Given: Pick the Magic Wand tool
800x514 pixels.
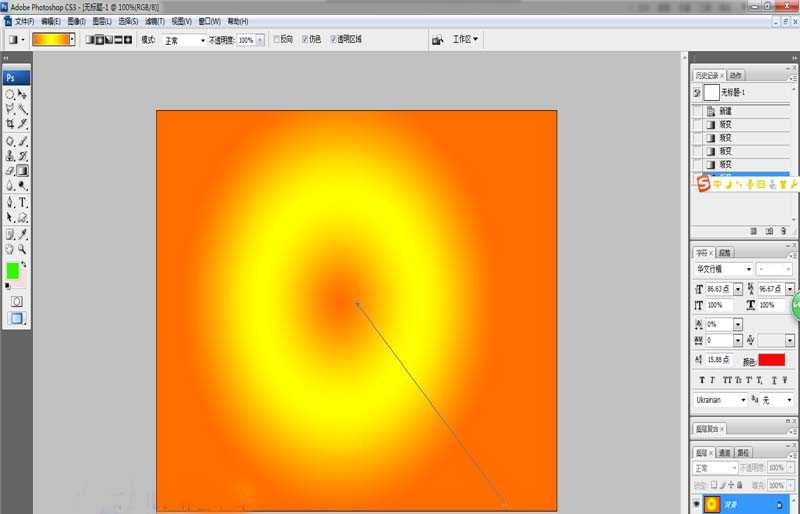Looking at the screenshot, I should coord(22,108).
